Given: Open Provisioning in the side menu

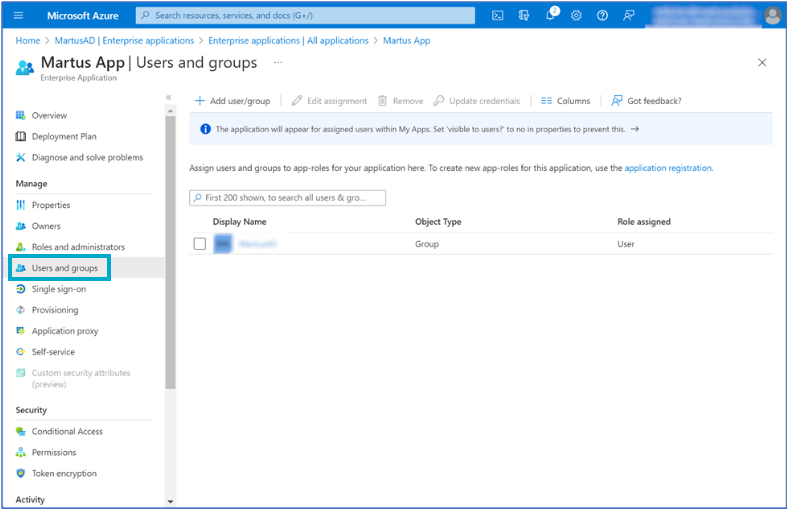Looking at the screenshot, I should pyautogui.click(x=55, y=310).
